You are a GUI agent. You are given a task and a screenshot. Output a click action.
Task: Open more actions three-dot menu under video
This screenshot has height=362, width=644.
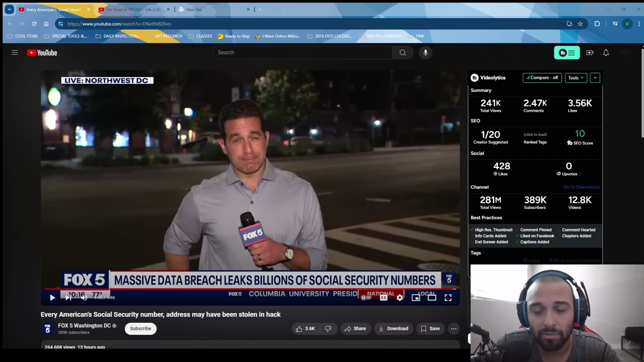(x=454, y=329)
